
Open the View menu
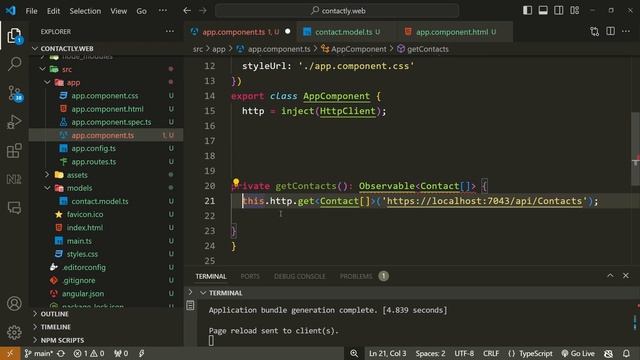118,11
